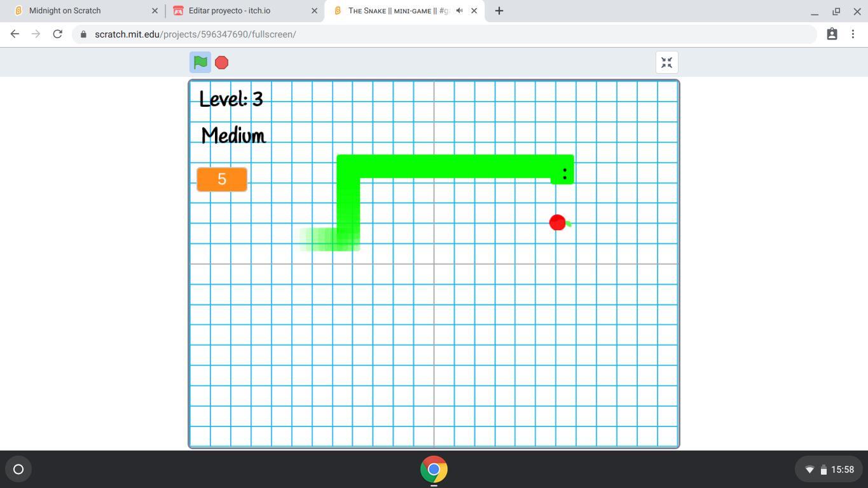Viewport: 868px width, 488px height.
Task: Close The Snake mini-game tab
Action: (474, 11)
